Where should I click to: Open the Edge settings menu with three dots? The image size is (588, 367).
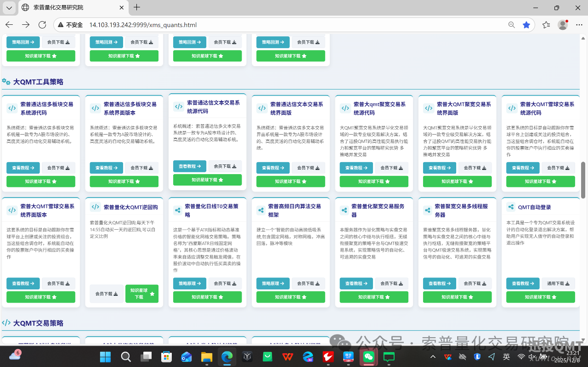click(579, 25)
